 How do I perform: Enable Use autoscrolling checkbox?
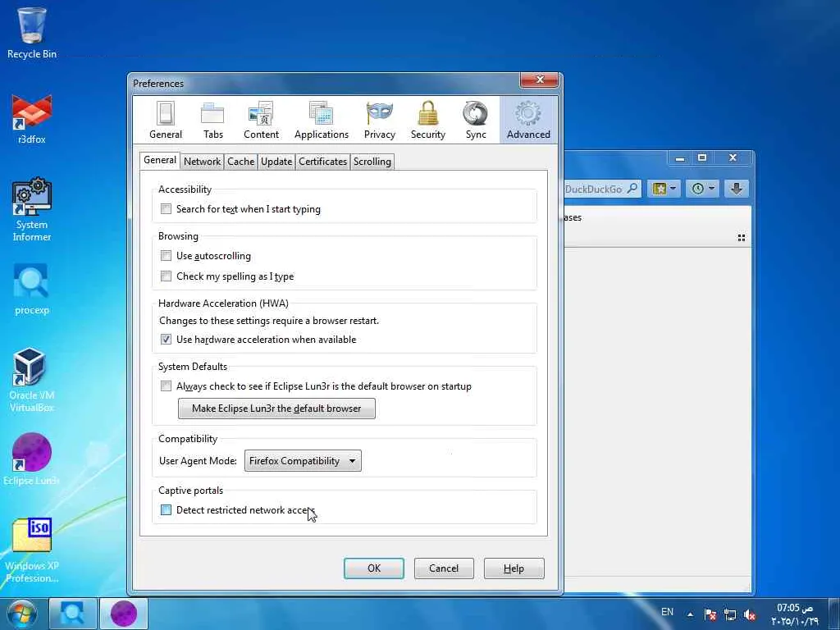click(166, 256)
